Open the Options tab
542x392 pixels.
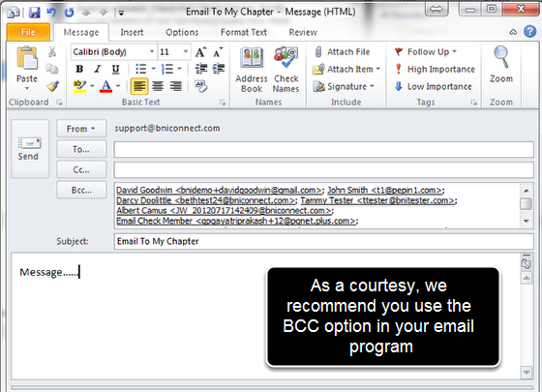coord(182,33)
